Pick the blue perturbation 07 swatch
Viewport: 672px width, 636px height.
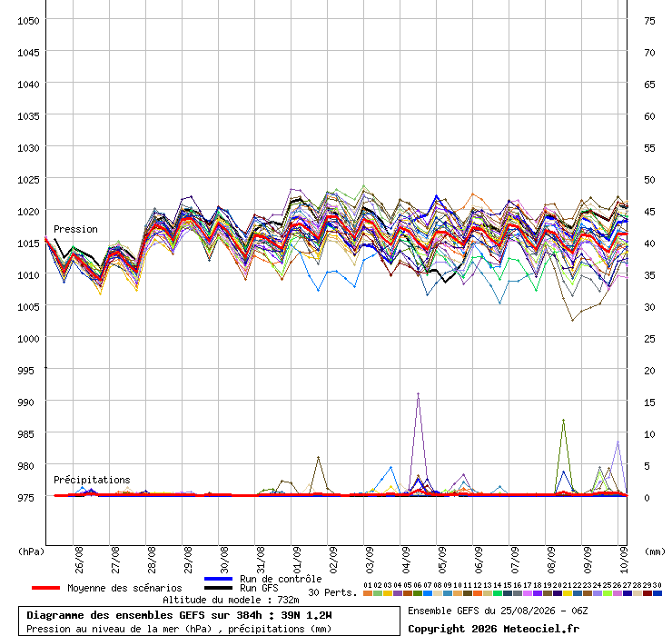[x=428, y=593]
